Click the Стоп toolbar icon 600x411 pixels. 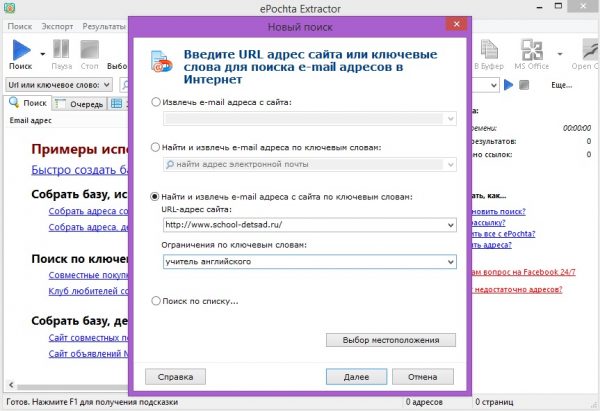[x=90, y=50]
